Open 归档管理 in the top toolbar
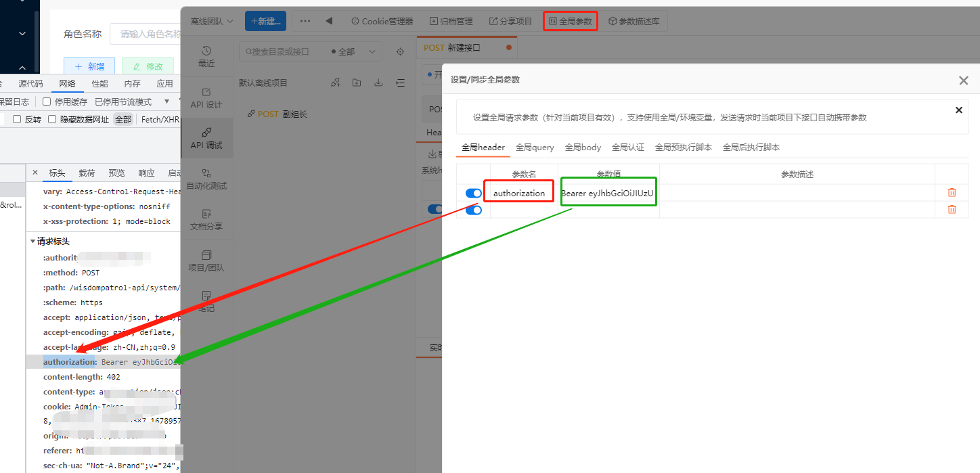 (x=450, y=21)
